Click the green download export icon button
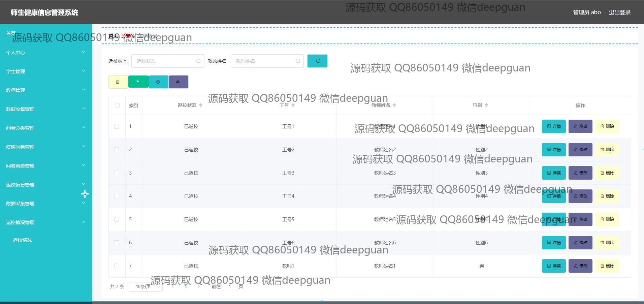Image resolution: width=644 pixels, height=304 pixels. pyautogui.click(x=138, y=82)
